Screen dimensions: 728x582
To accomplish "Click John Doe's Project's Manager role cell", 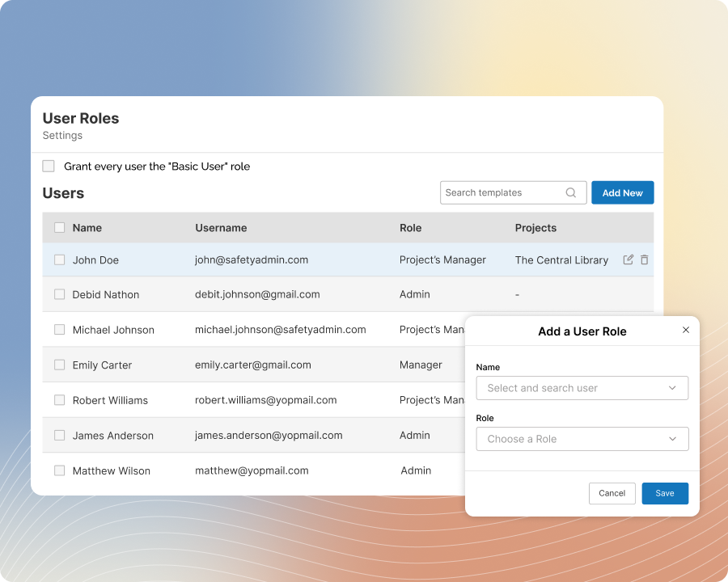I will (x=442, y=260).
